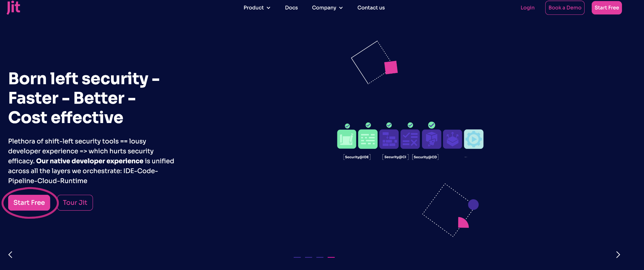Select the first carousel indicator dash
This screenshot has height=270, width=644.
point(297,257)
